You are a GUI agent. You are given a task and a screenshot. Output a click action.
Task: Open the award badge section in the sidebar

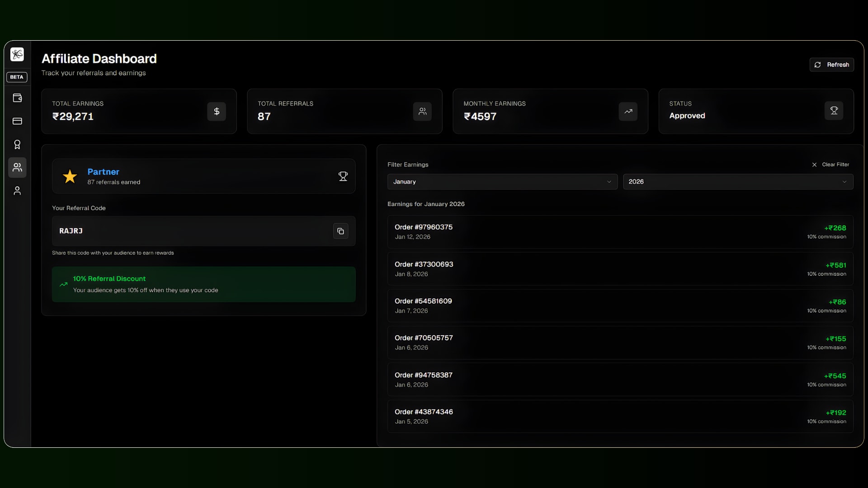[x=17, y=145]
